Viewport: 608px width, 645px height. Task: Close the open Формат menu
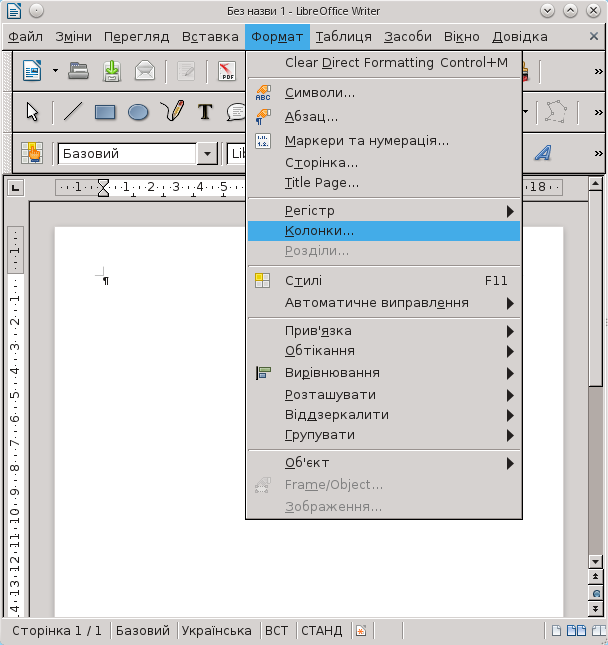(277, 37)
